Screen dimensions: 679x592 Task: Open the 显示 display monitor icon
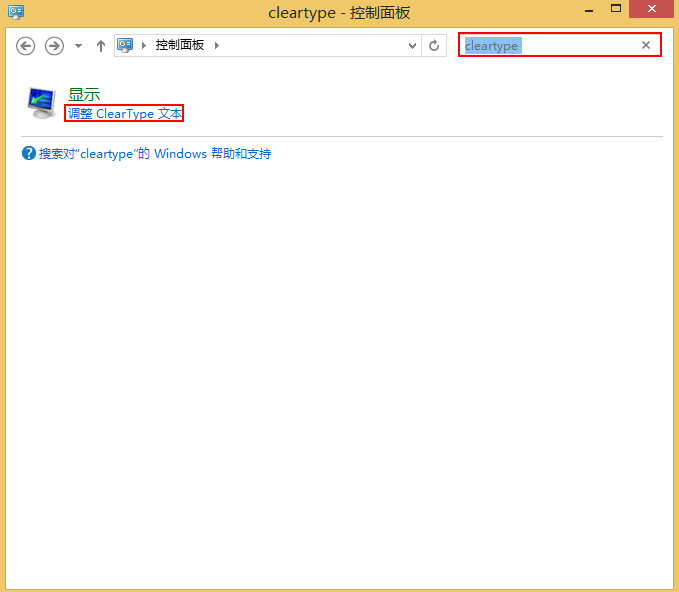point(41,103)
